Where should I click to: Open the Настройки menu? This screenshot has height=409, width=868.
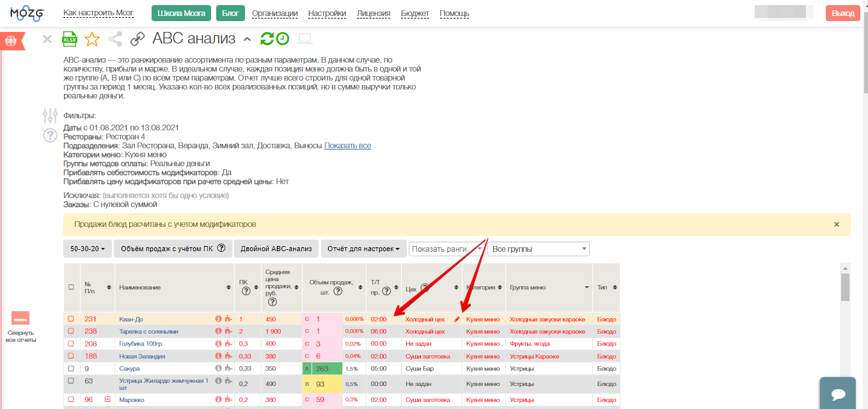click(327, 13)
